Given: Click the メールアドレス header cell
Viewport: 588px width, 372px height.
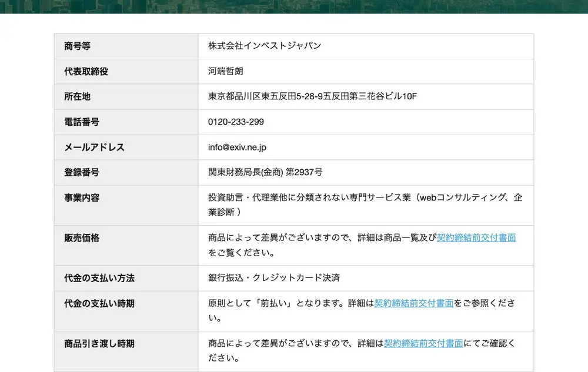Looking at the screenshot, I should point(126,148).
